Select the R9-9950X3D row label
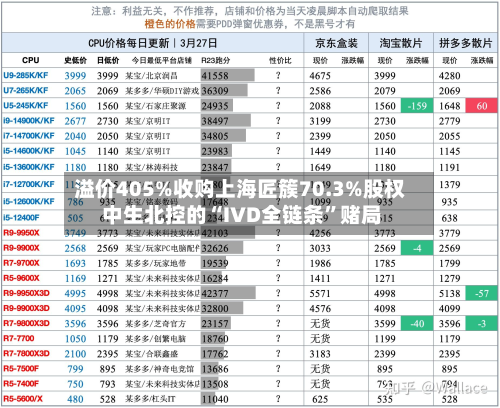This screenshot has height=408, width=500. [26, 293]
